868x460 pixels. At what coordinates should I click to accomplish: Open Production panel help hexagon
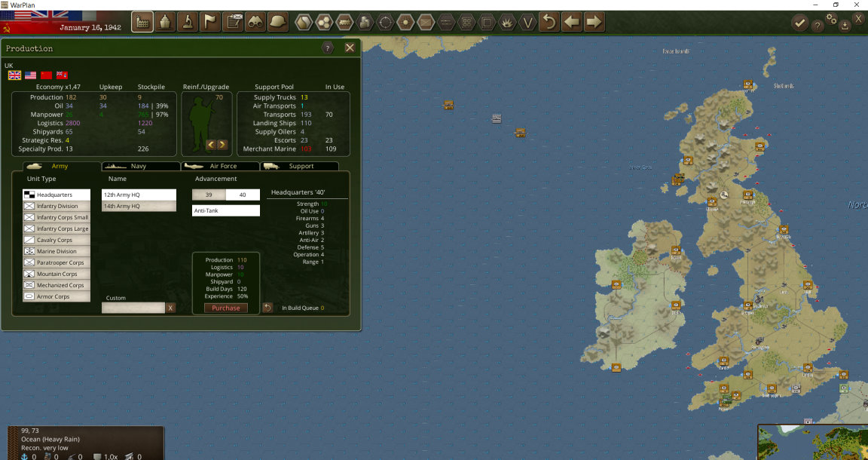[x=328, y=48]
